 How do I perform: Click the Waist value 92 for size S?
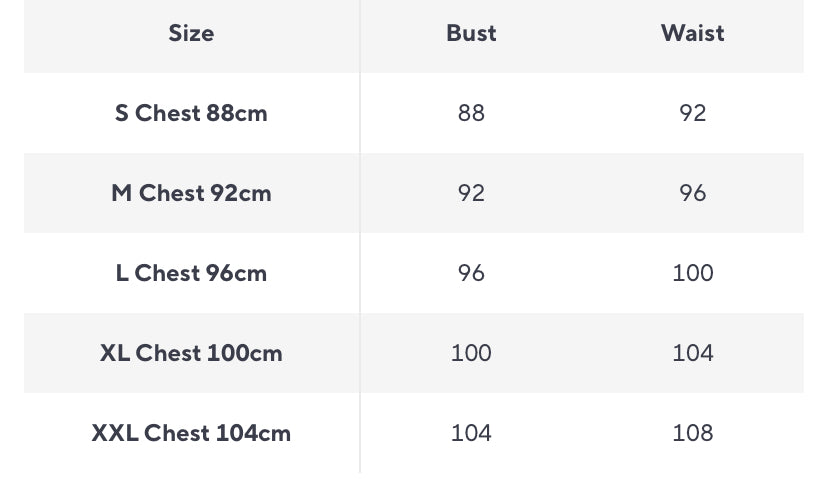[692, 113]
